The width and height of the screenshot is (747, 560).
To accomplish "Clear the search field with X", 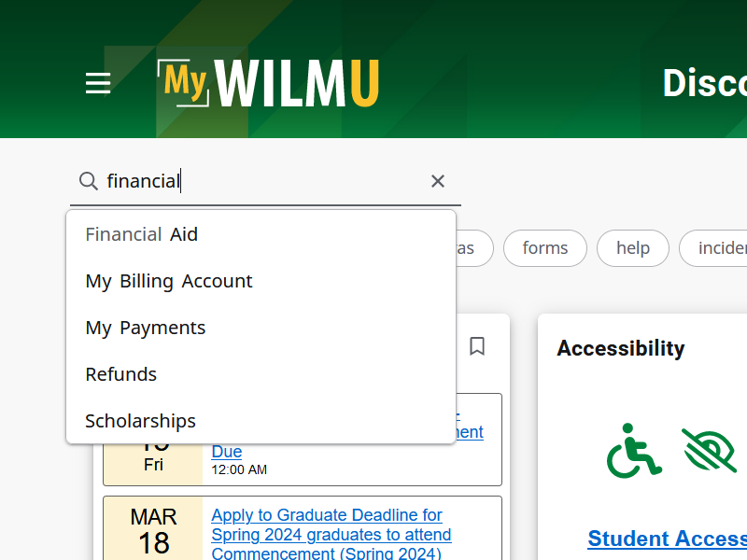I will [x=438, y=181].
